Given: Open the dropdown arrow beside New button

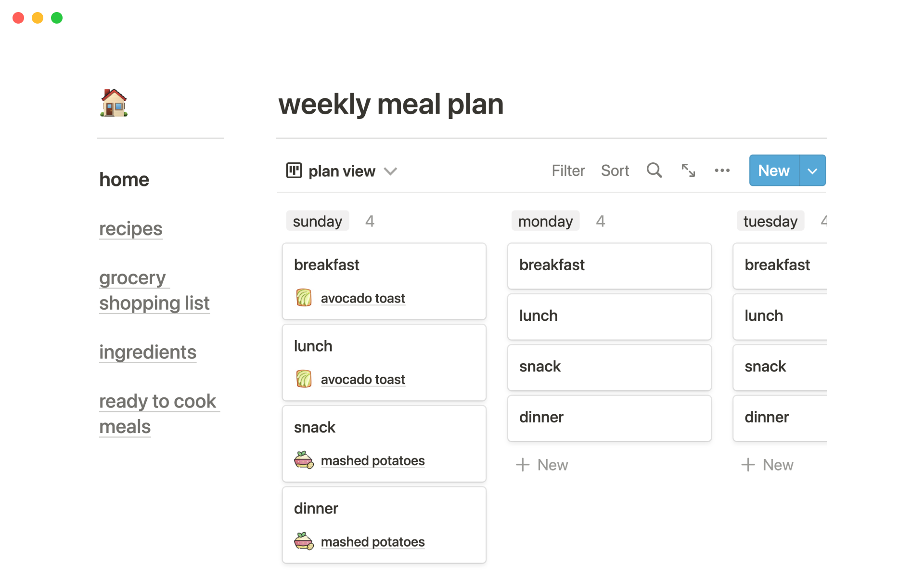Looking at the screenshot, I should (812, 171).
